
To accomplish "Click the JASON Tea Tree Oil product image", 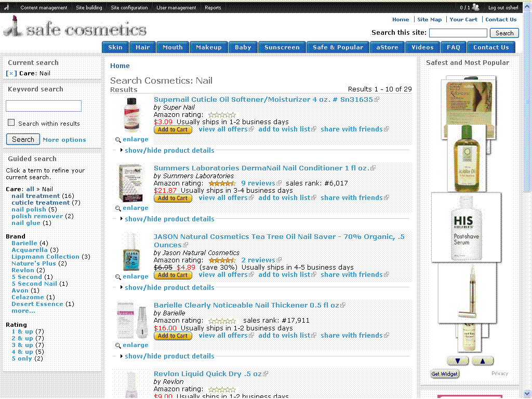I will click(131, 252).
